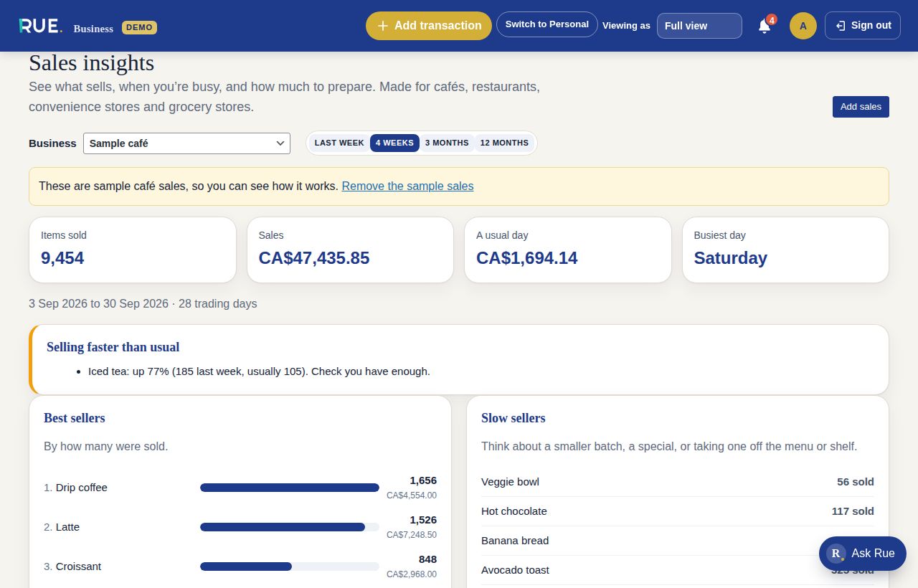Screen dimensions: 918x588
Task: Click the Croissant progress bar
Action: click(x=290, y=566)
